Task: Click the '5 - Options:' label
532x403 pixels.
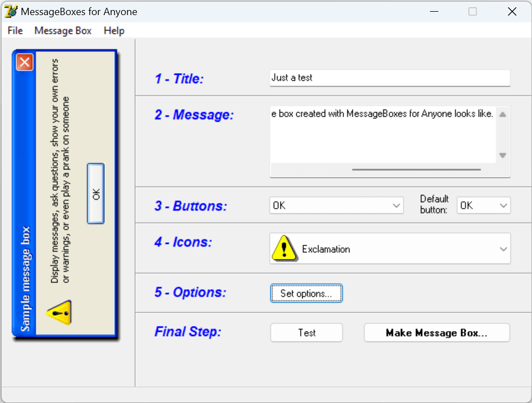Action: (x=190, y=292)
